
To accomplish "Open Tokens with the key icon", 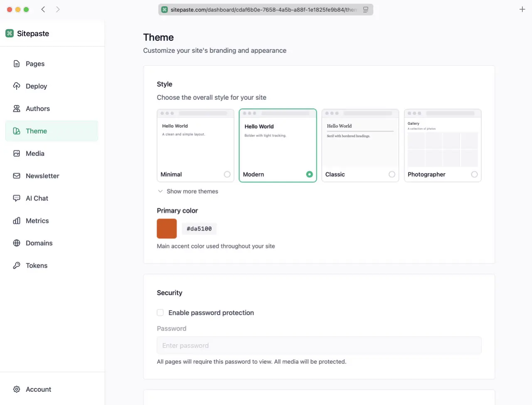I will pos(16,265).
